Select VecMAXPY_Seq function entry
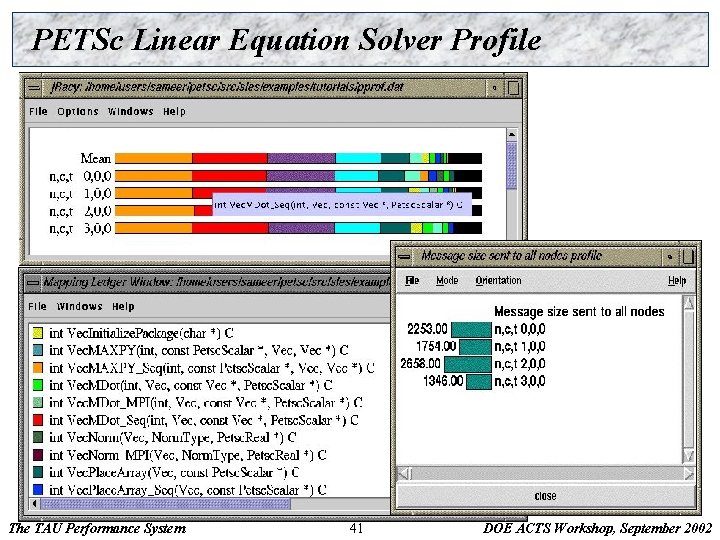Image resolution: width=720 pixels, height=540 pixels. click(x=212, y=368)
